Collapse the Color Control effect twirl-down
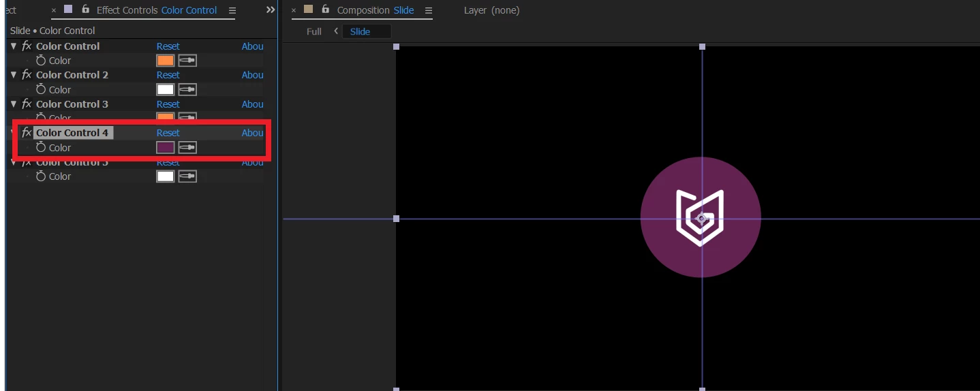This screenshot has width=980, height=391. click(14, 46)
